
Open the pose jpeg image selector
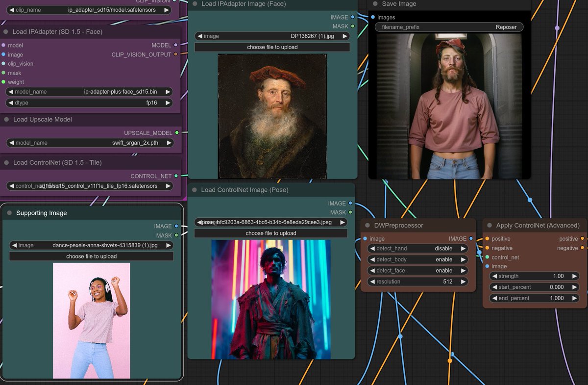click(271, 222)
